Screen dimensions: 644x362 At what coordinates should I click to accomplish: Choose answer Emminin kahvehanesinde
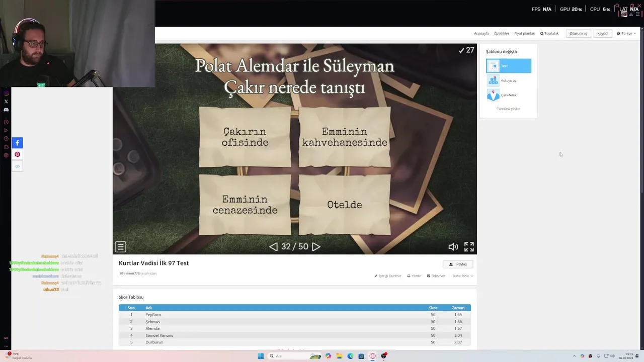point(345,137)
